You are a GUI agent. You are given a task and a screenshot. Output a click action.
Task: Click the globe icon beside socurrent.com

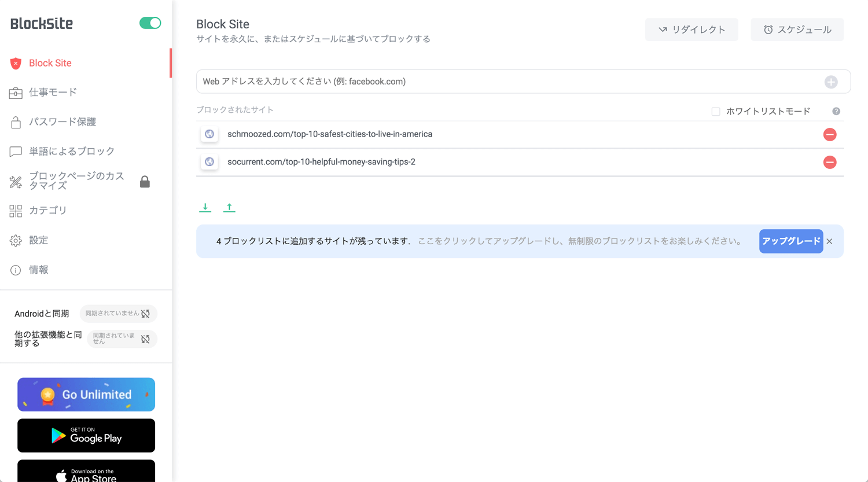pos(209,162)
